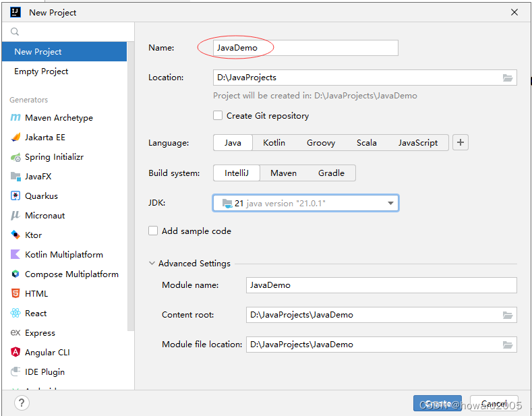The width and height of the screenshot is (532, 416).
Task: Click the sidebar search field
Action: pyautogui.click(x=68, y=32)
